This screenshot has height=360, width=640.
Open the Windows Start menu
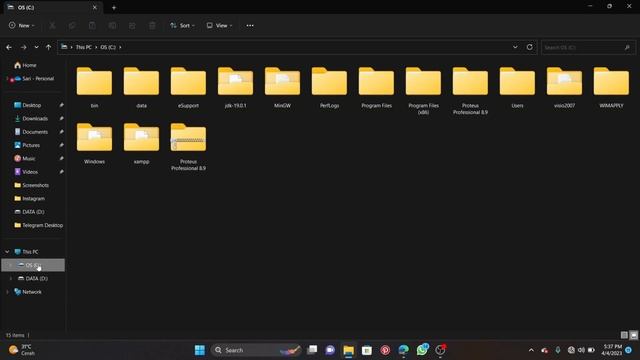coord(200,350)
